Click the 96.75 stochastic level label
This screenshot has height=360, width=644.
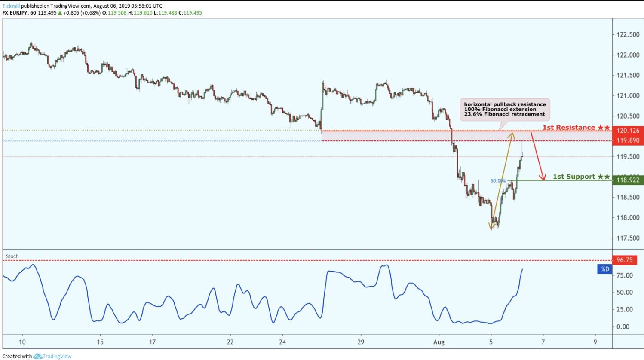624,260
